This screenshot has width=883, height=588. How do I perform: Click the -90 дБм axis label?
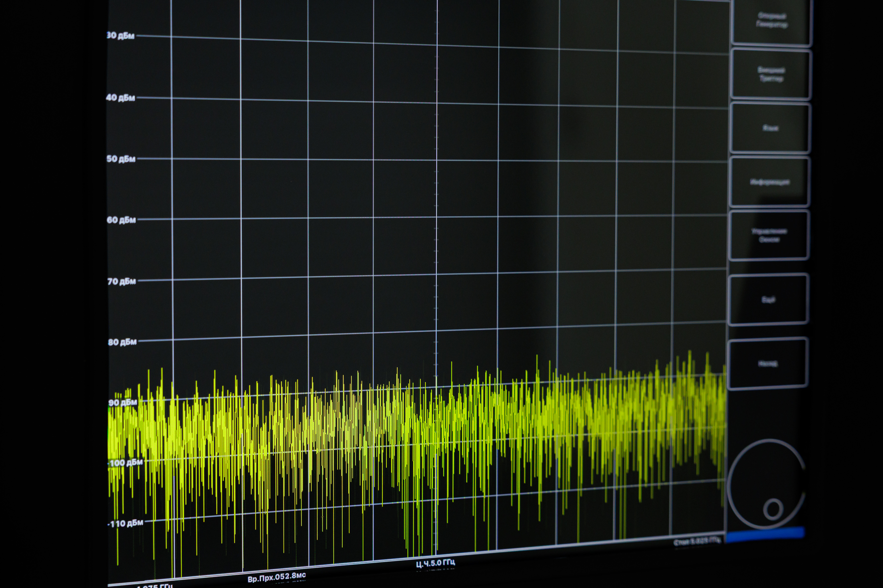pos(123,403)
